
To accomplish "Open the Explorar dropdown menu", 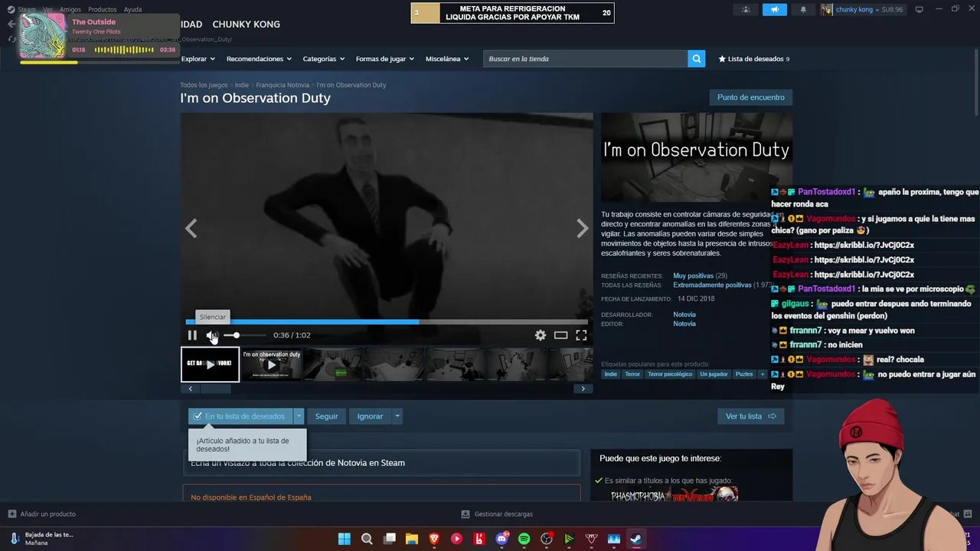I will click(x=198, y=59).
